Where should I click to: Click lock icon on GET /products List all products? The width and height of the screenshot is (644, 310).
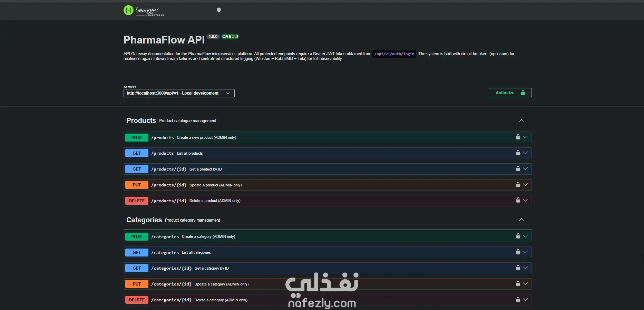pos(518,153)
